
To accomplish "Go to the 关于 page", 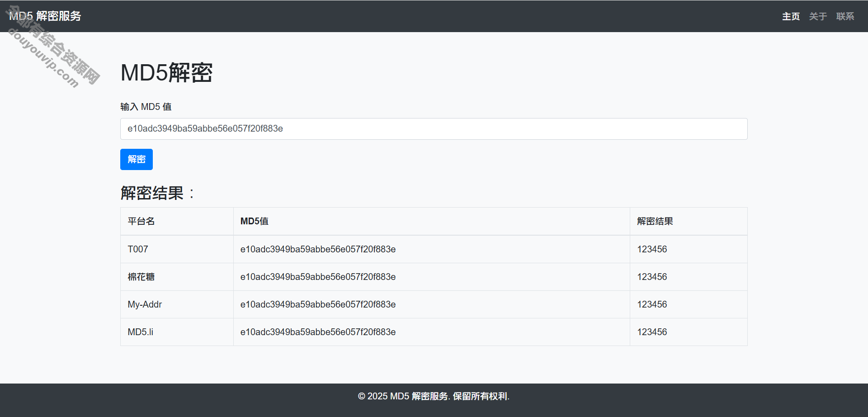I will 818,16.
